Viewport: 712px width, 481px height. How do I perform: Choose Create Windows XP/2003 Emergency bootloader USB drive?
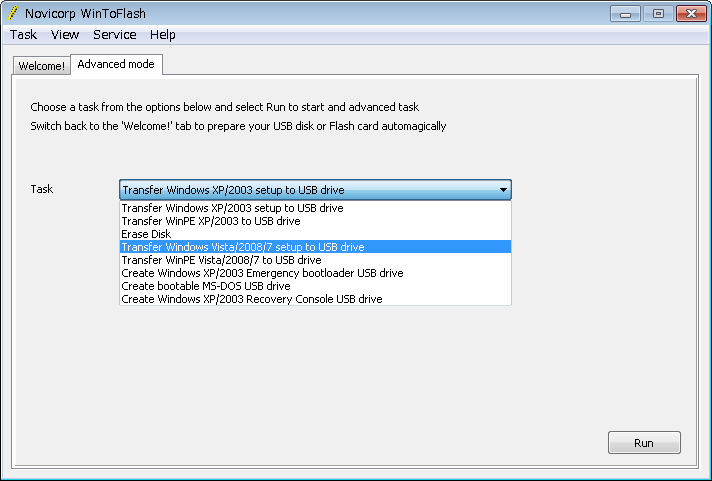coord(315,273)
